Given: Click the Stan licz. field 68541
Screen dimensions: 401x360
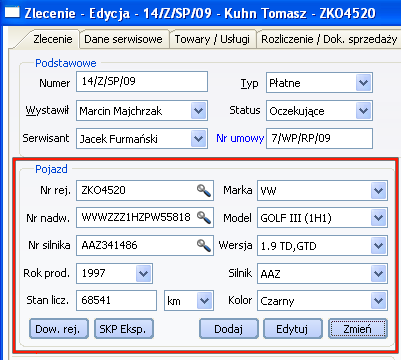Looking at the screenshot, I should (116, 301).
